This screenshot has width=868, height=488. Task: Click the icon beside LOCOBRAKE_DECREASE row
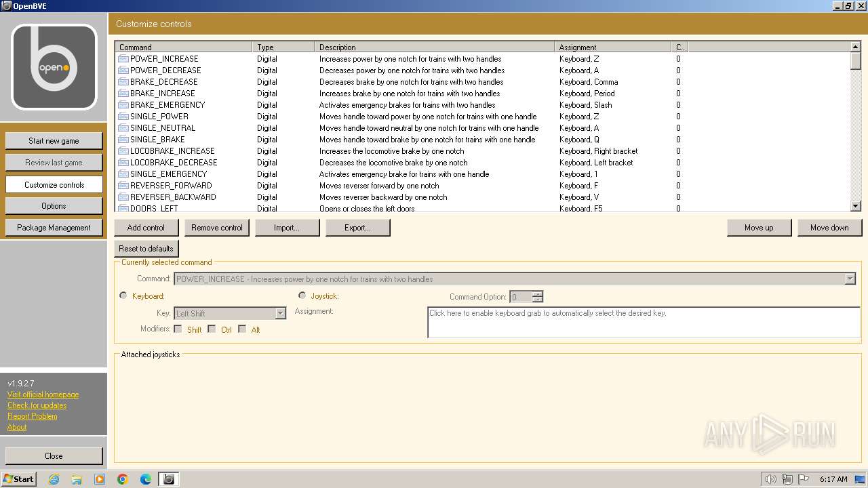(x=123, y=163)
